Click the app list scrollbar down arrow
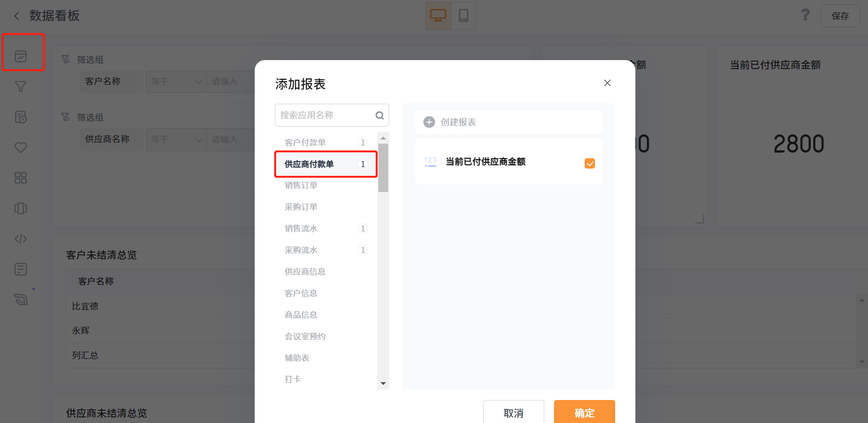This screenshot has width=868, height=423. [383, 384]
